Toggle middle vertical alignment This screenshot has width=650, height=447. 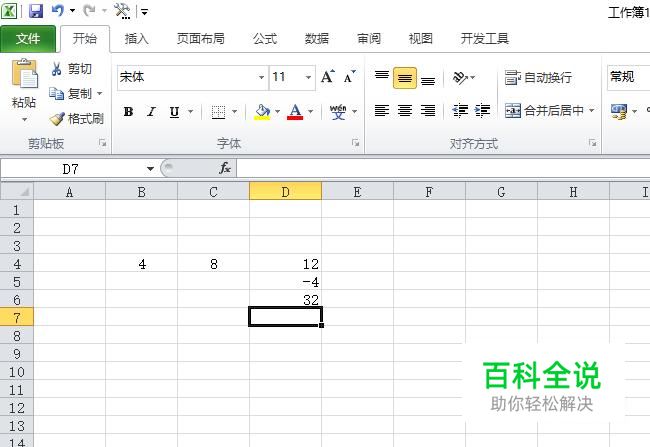[x=405, y=78]
